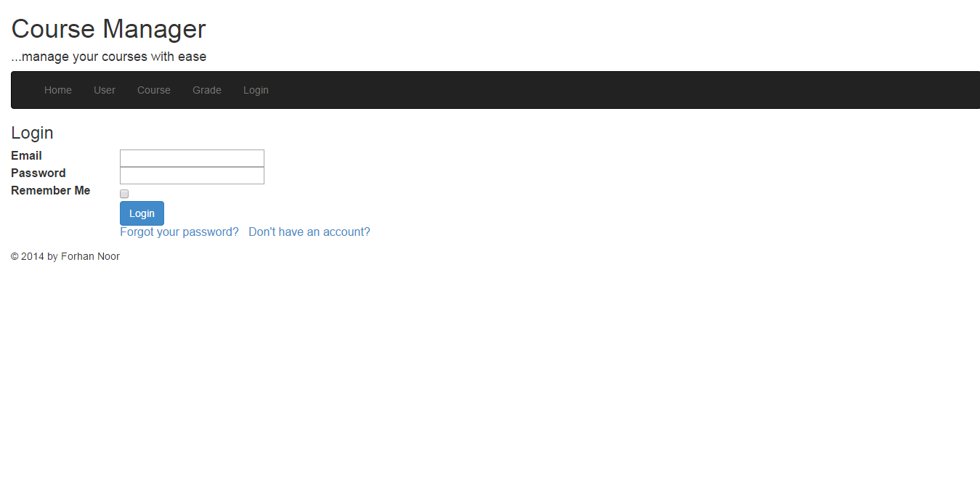The width and height of the screenshot is (980, 479).
Task: Tick the checkbox below the Password field
Action: point(123,193)
